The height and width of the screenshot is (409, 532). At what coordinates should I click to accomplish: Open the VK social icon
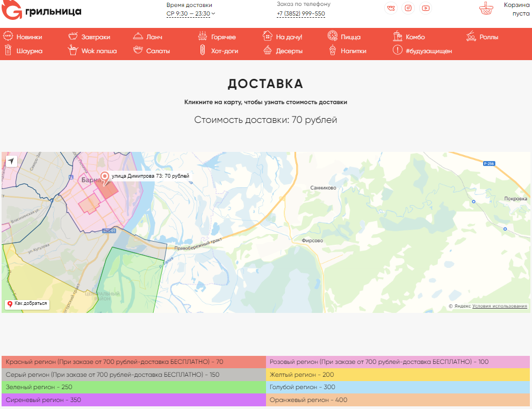[391, 8]
